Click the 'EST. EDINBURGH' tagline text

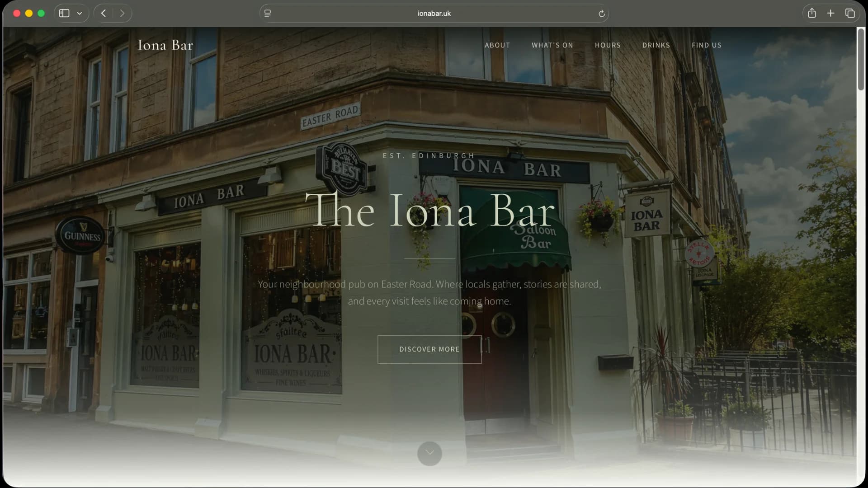coord(429,156)
